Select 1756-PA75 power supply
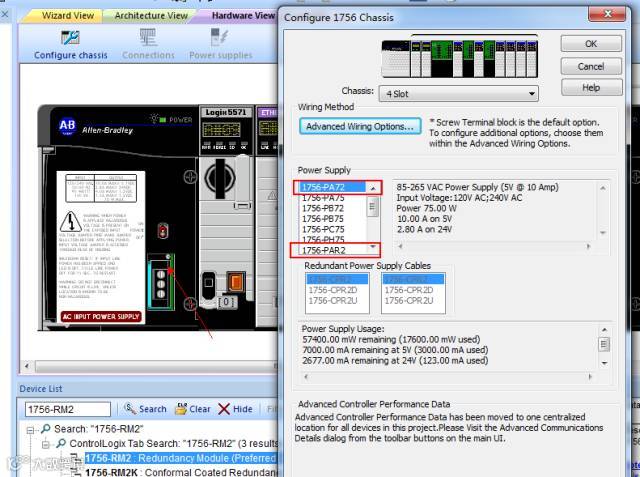This screenshot has width=640, height=477. coord(333,198)
